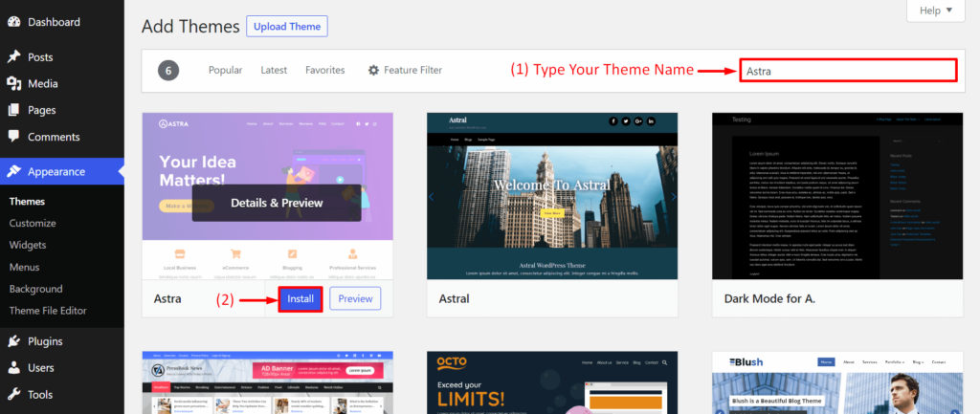Open the Background submenu item
The height and width of the screenshot is (414, 980).
[x=35, y=289]
